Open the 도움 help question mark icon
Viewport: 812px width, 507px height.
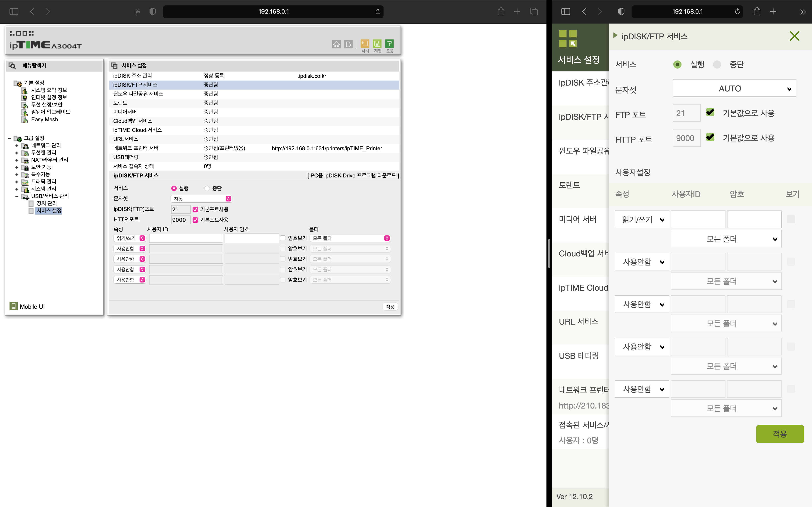(389, 44)
